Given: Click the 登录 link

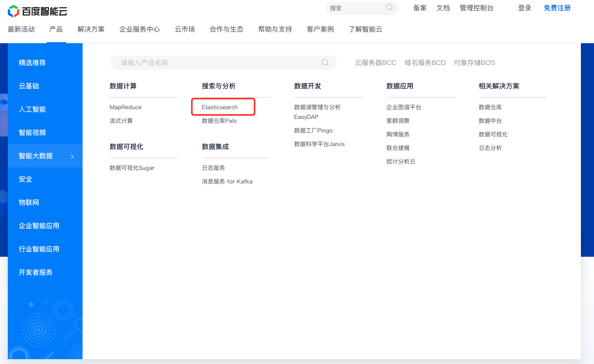Looking at the screenshot, I should [525, 8].
